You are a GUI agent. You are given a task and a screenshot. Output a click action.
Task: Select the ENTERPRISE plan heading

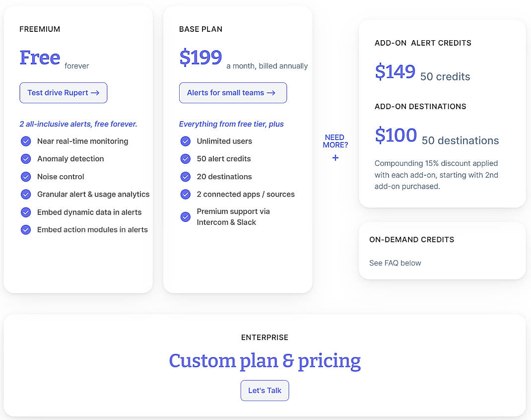coord(265,337)
